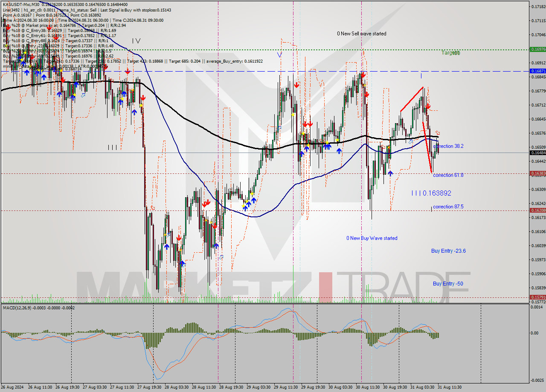546x392 pixels.
Task: Click the 0.15973 price axis value
Action: (x=538, y=259)
